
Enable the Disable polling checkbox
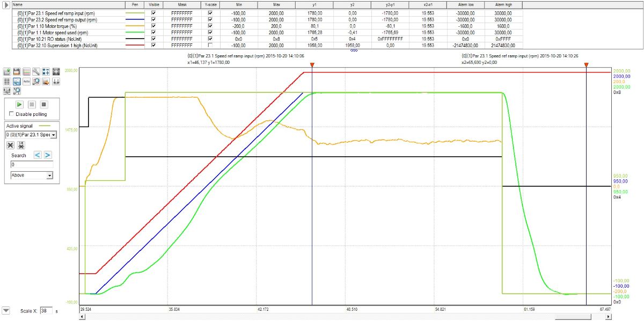pos(12,114)
